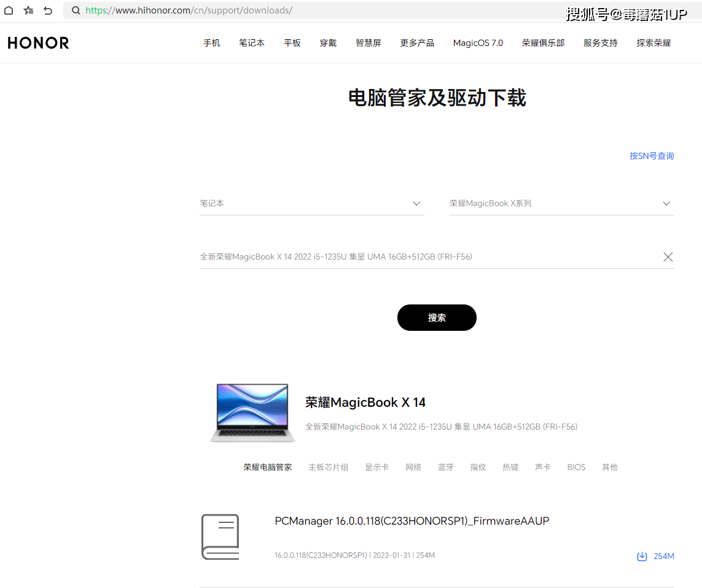Select the 其他 tab
This screenshot has height=588, width=702.
610,467
